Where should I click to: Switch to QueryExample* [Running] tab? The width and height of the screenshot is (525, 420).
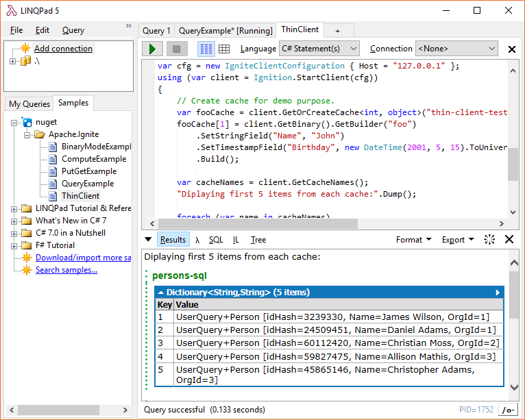(225, 31)
